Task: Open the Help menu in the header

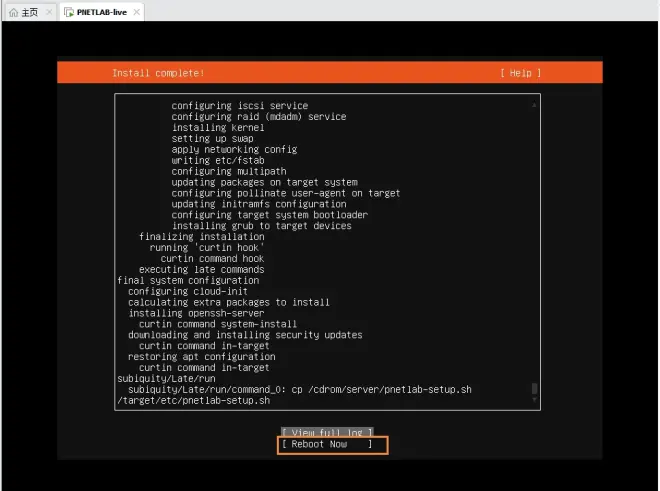Action: (x=520, y=73)
